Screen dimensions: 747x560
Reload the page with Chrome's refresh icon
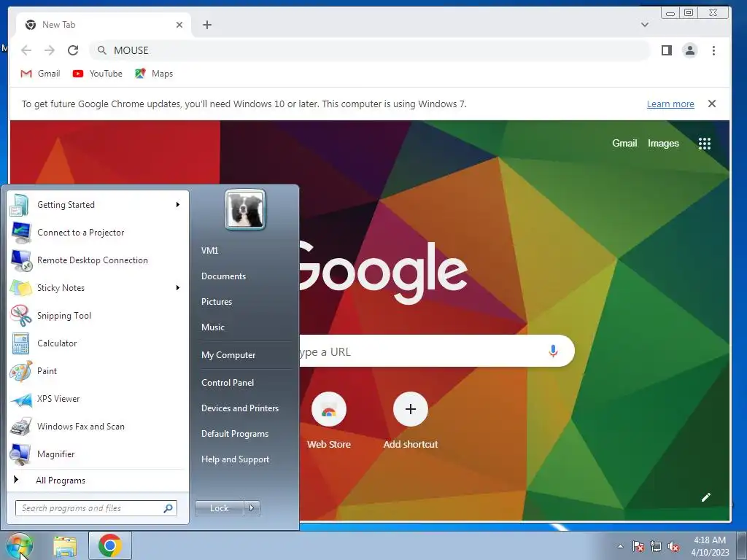(73, 50)
